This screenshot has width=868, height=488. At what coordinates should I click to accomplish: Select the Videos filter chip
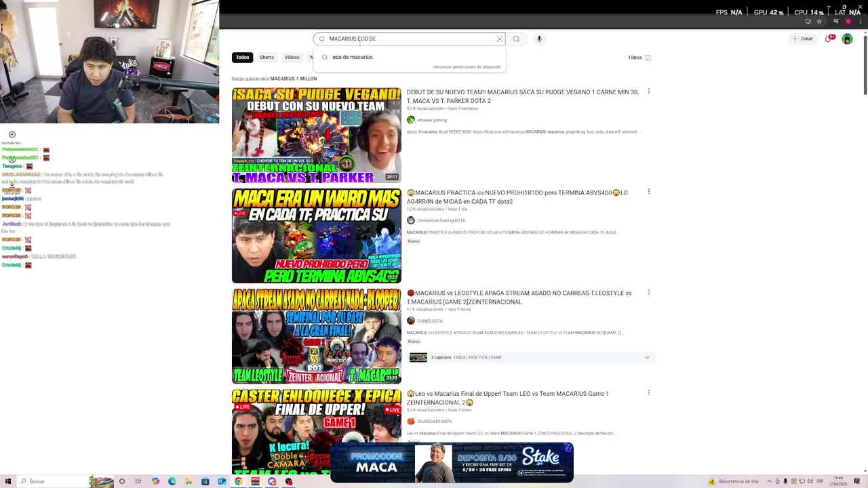tap(292, 58)
